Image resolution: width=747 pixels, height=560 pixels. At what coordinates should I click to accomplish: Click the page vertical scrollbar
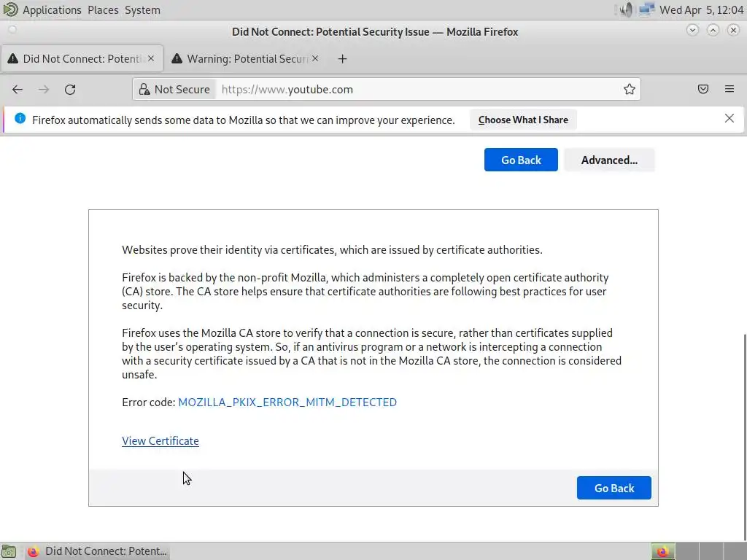[745, 437]
